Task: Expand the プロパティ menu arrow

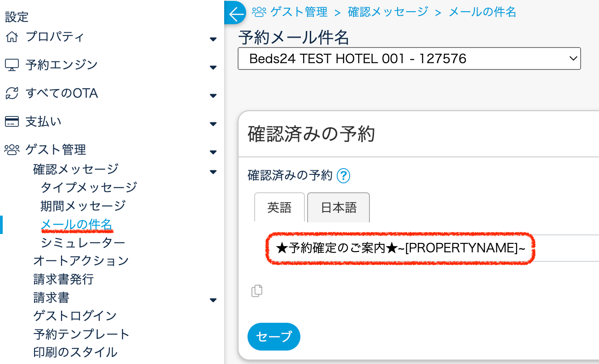Action: 213,39
